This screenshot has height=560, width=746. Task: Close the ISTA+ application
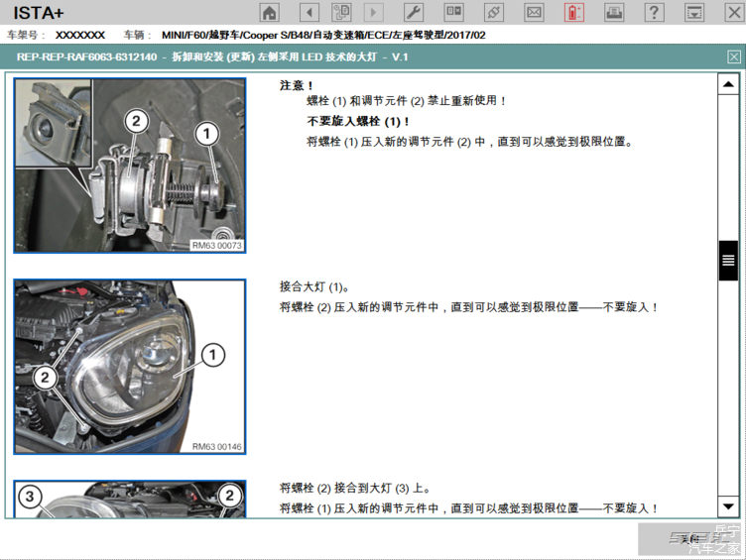734,12
